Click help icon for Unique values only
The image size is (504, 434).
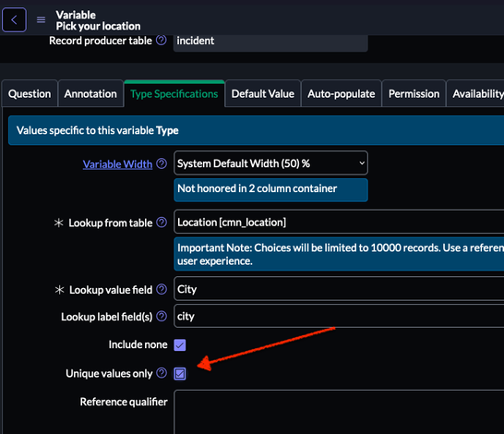(162, 373)
